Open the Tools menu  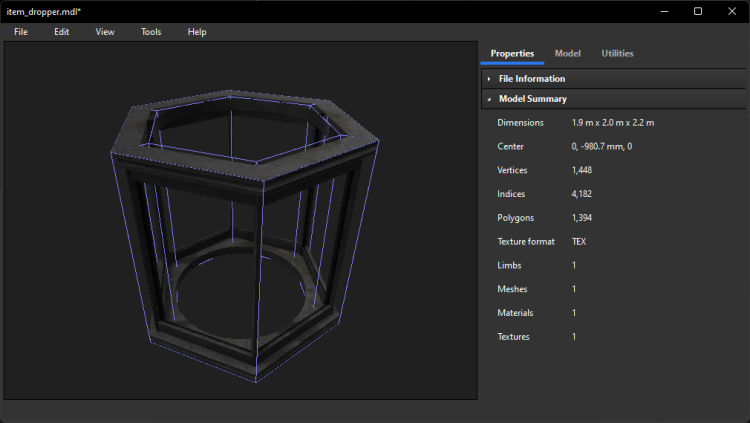coord(151,32)
